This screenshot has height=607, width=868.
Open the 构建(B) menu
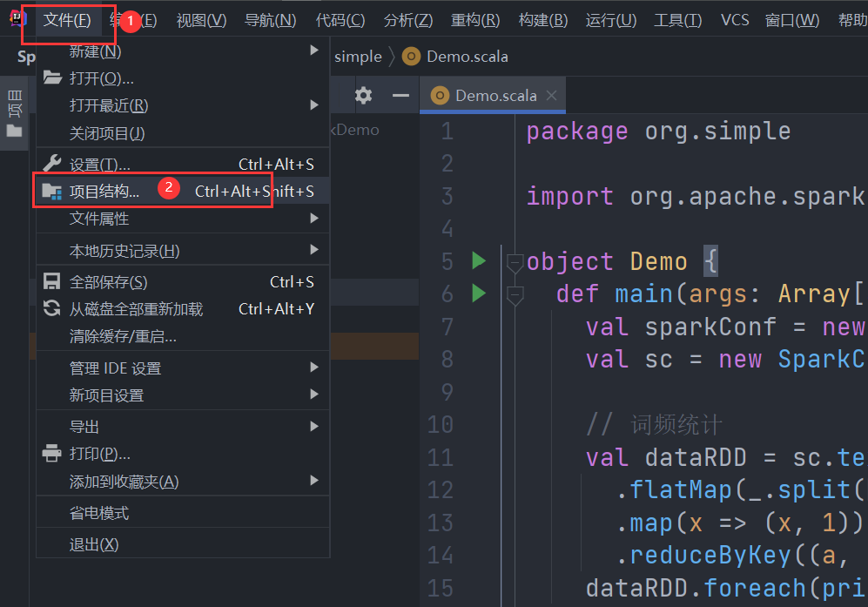pyautogui.click(x=543, y=21)
